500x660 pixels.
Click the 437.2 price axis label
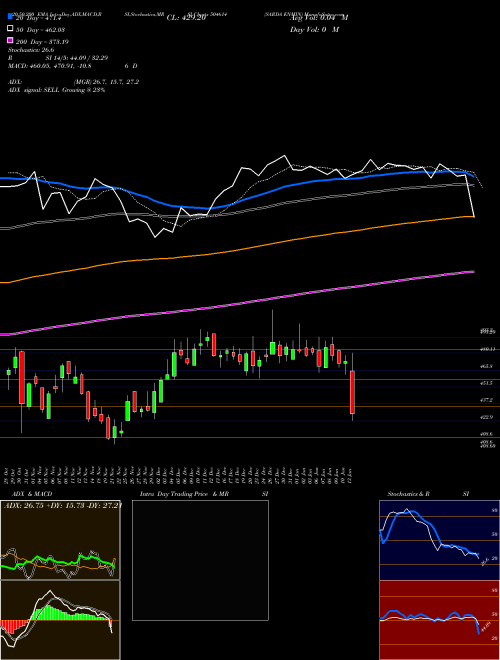486,400
